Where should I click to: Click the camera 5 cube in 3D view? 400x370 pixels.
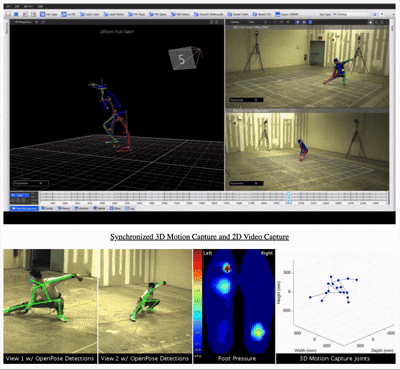click(x=182, y=59)
